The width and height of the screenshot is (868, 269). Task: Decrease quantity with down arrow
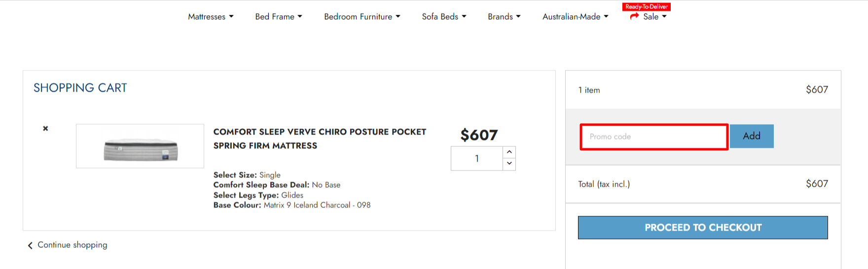click(509, 164)
